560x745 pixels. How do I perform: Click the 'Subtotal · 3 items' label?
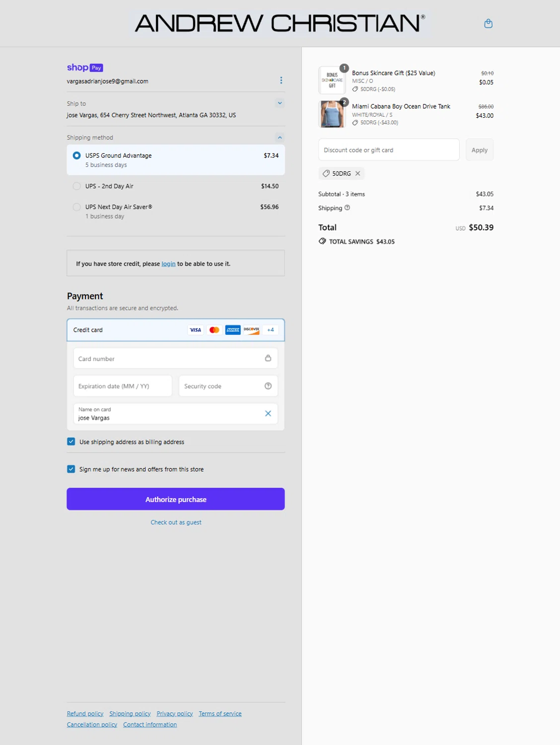[342, 194]
